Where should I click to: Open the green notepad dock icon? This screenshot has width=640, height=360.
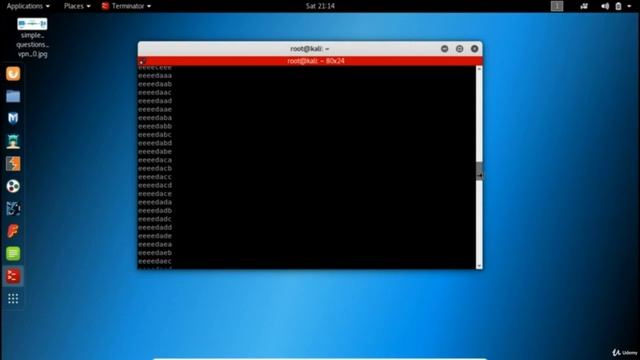(x=13, y=253)
